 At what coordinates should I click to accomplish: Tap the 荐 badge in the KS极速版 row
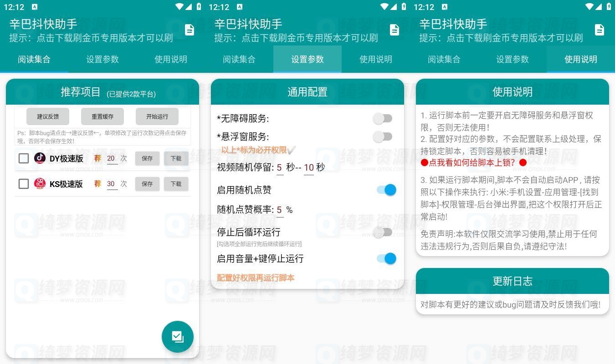pyautogui.click(x=97, y=184)
